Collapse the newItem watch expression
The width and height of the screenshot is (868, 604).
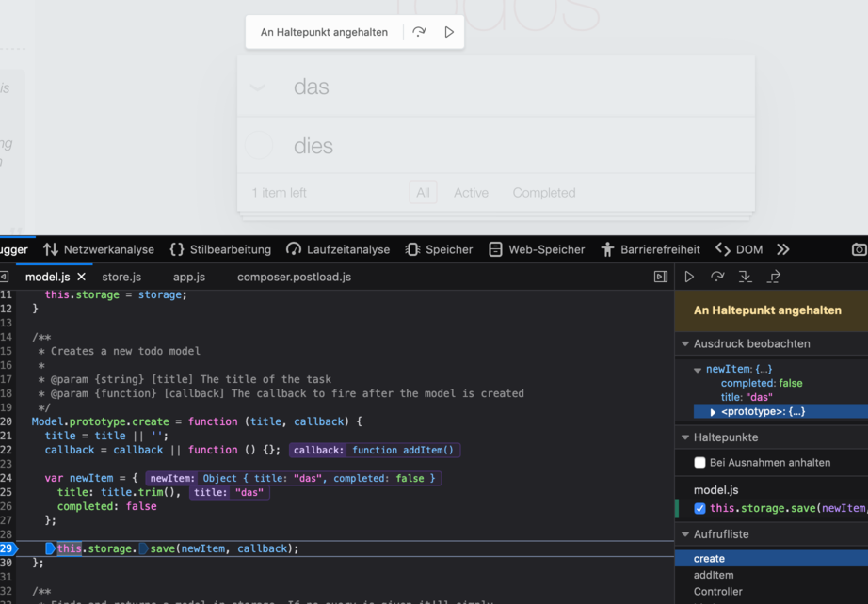tap(698, 370)
